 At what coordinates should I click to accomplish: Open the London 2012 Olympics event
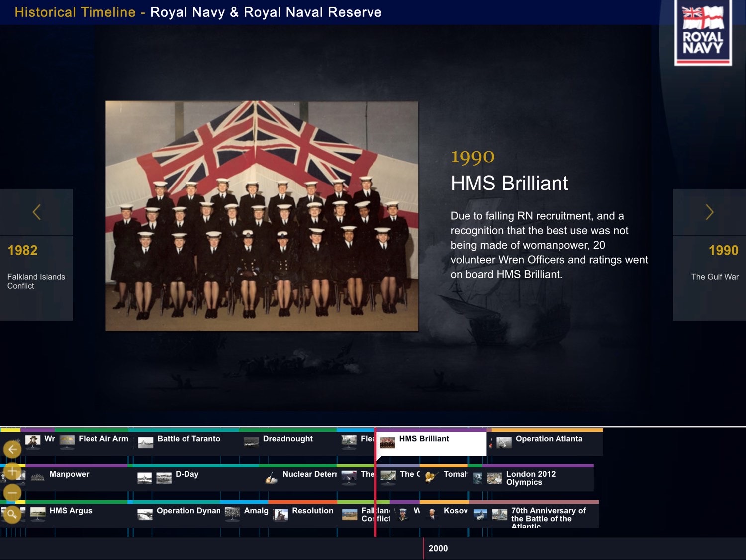pos(531,478)
